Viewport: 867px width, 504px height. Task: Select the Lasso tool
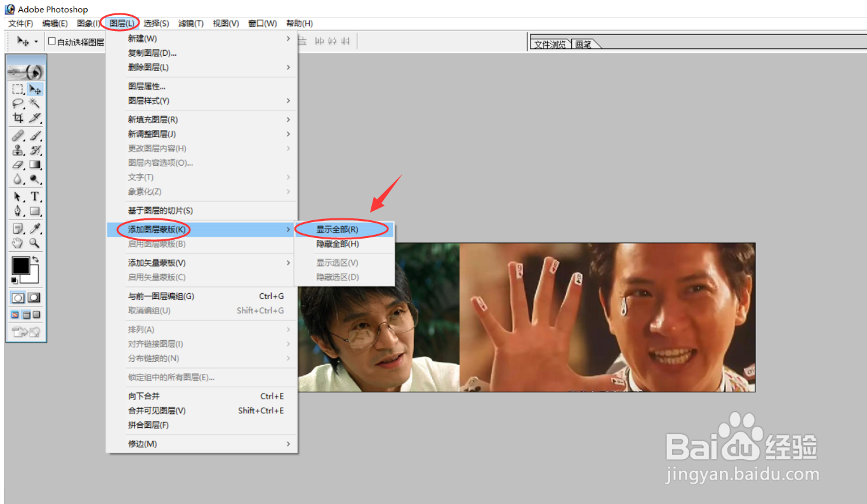(x=18, y=103)
